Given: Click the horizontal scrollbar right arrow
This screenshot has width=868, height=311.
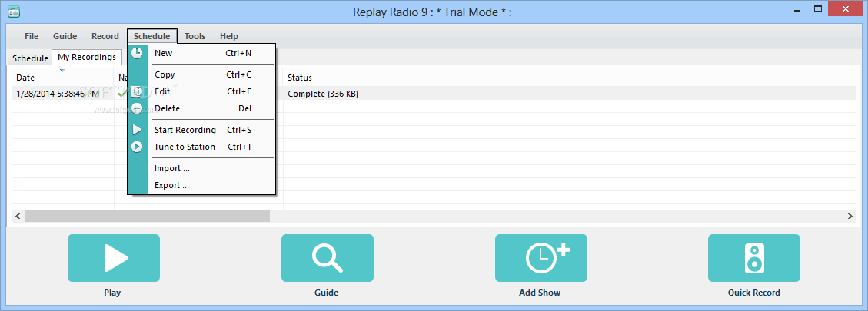Looking at the screenshot, I should pyautogui.click(x=850, y=216).
